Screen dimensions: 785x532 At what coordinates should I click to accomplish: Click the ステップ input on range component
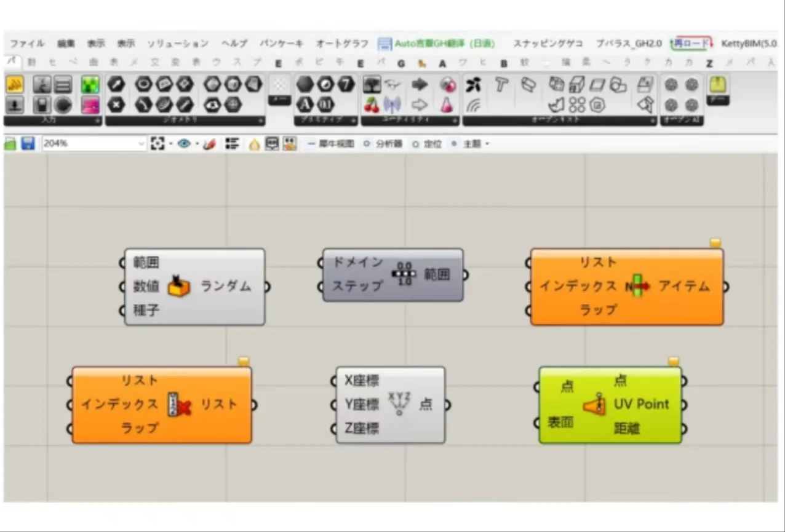(357, 287)
